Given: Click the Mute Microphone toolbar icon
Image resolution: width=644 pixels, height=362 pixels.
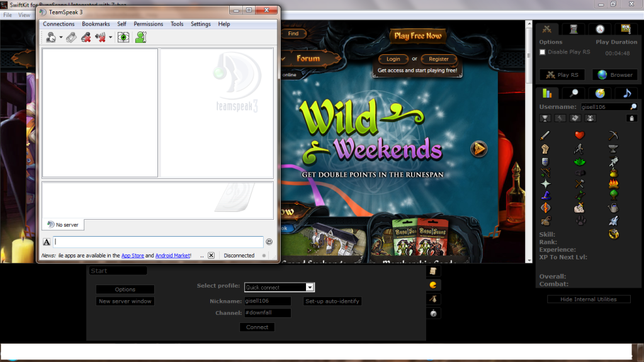Looking at the screenshot, I should pos(86,38).
